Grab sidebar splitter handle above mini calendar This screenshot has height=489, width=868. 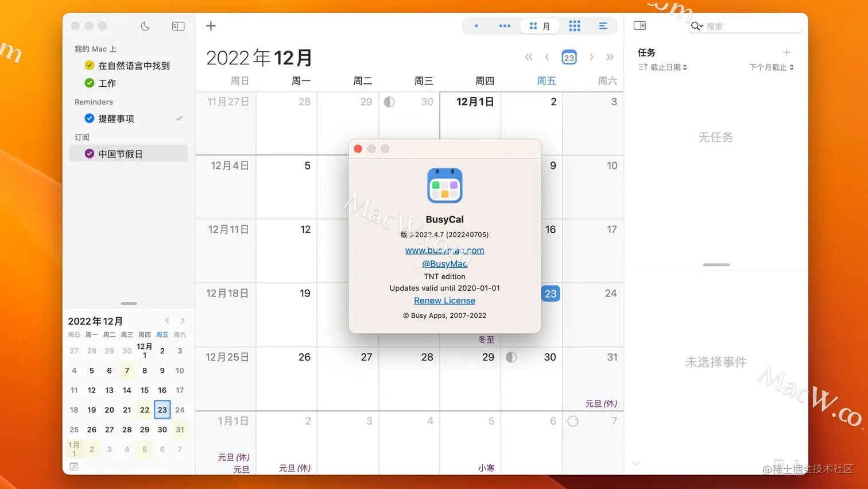coord(129,303)
